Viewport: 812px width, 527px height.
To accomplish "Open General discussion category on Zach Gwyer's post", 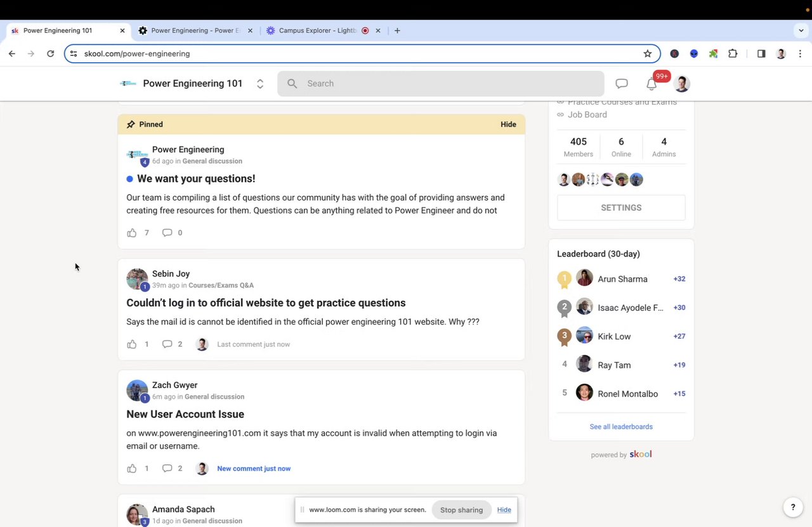I will pyautogui.click(x=214, y=397).
